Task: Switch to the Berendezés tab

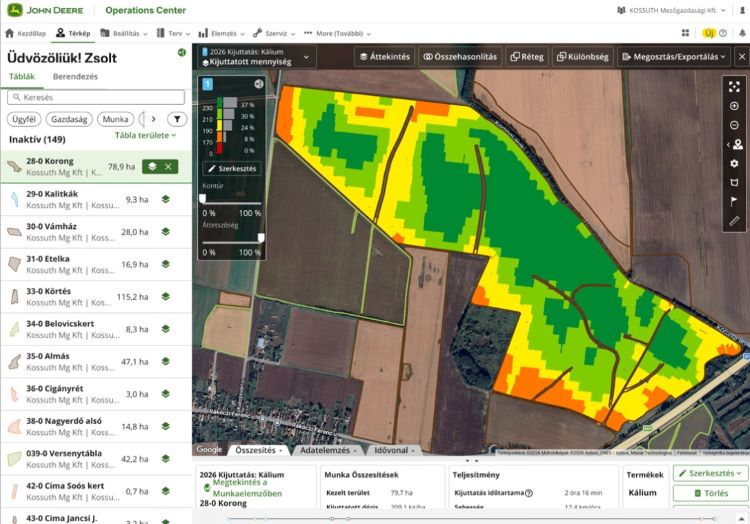Action: [75, 76]
